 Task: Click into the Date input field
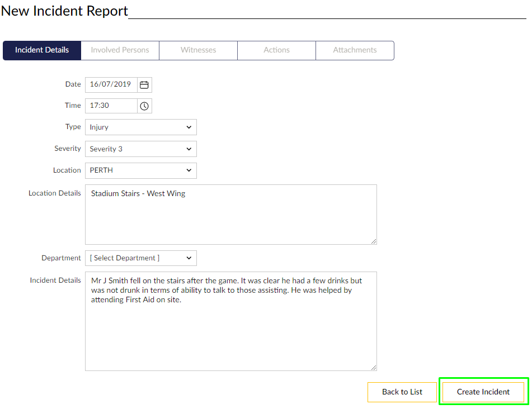pos(111,85)
